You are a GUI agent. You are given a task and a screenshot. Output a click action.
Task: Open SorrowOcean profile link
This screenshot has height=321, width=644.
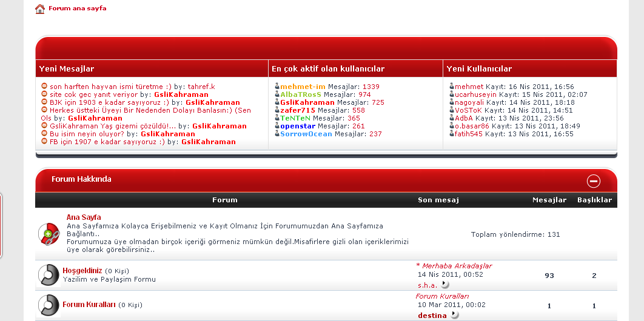pyautogui.click(x=306, y=134)
